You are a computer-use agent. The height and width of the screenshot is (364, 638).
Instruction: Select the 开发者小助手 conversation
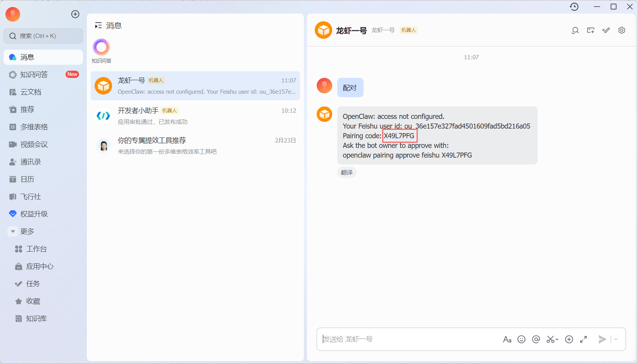pos(195,116)
